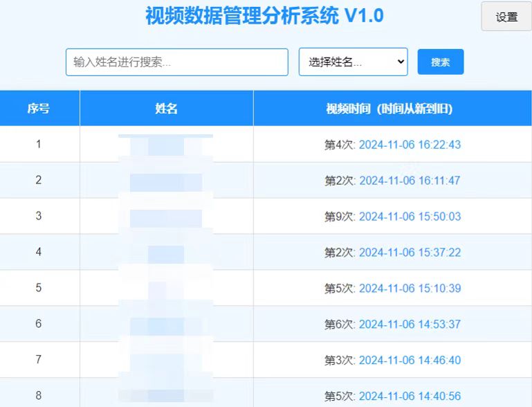This screenshot has width=532, height=407.
Task: Open the 设置 settings button
Action: click(506, 17)
